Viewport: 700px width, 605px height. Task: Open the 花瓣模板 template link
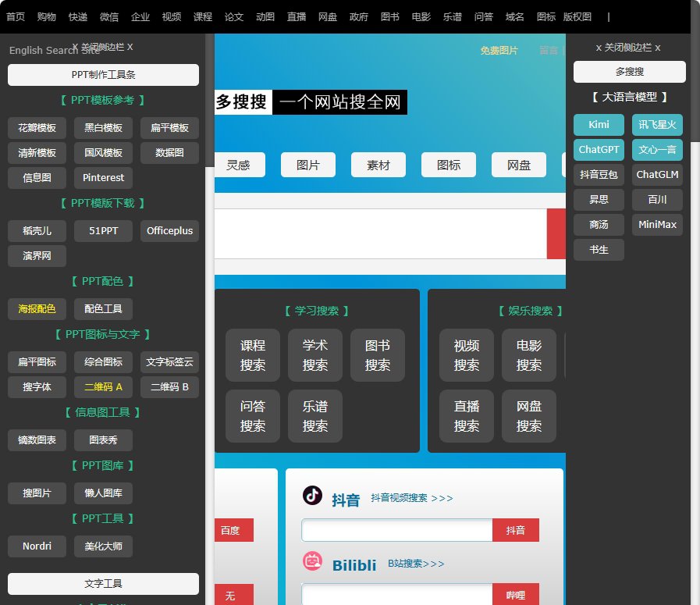coord(37,128)
